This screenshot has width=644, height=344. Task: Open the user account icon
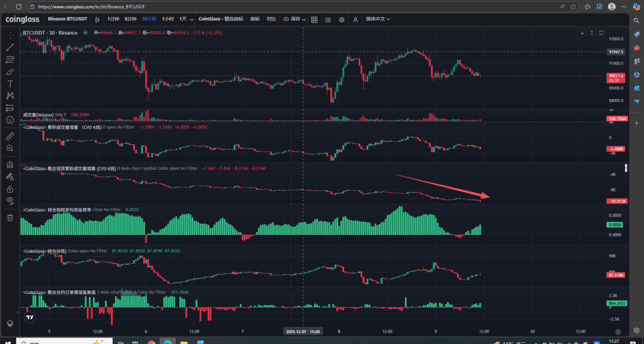(x=355, y=19)
